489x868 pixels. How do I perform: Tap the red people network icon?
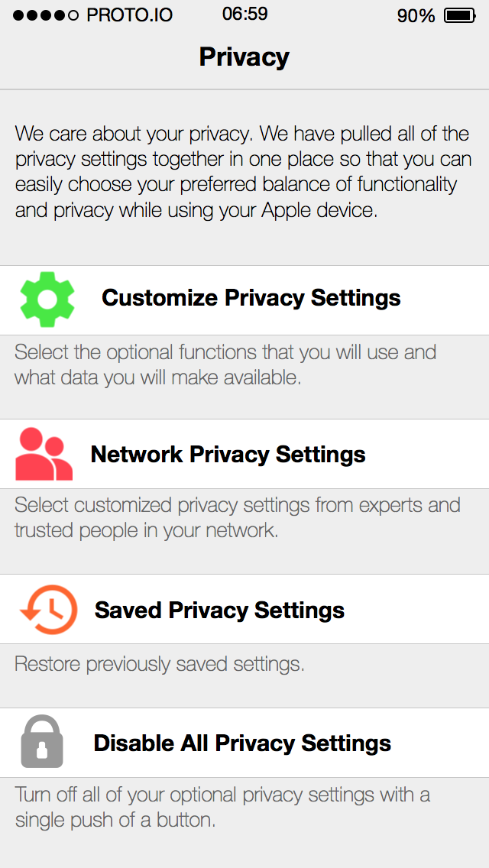coord(44,454)
